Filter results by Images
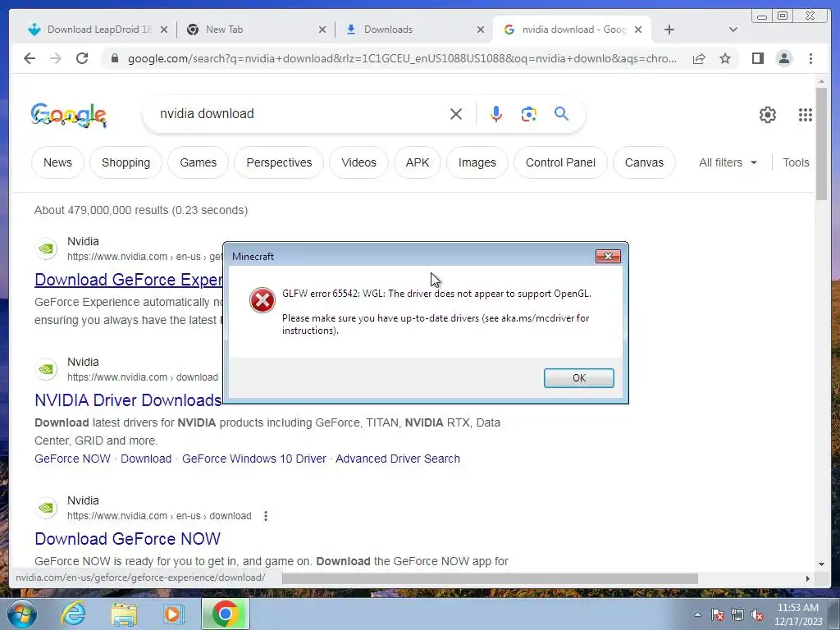This screenshot has height=630, width=840. click(477, 162)
